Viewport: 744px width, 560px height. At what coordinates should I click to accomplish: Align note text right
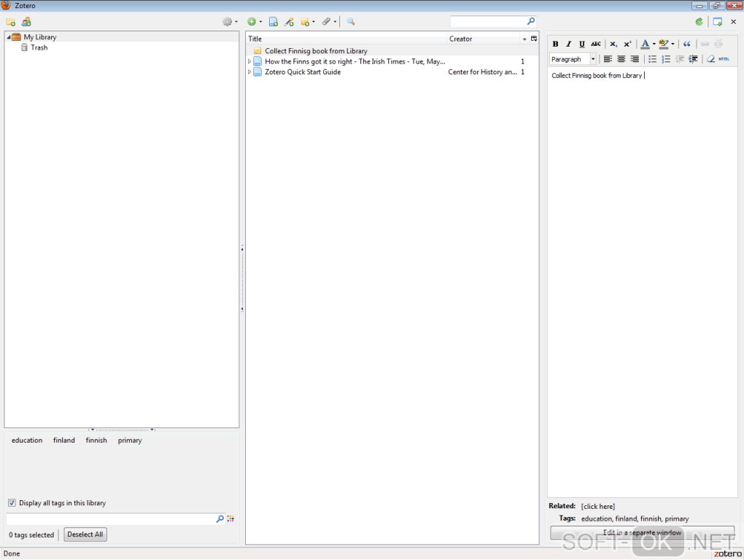[x=635, y=59]
